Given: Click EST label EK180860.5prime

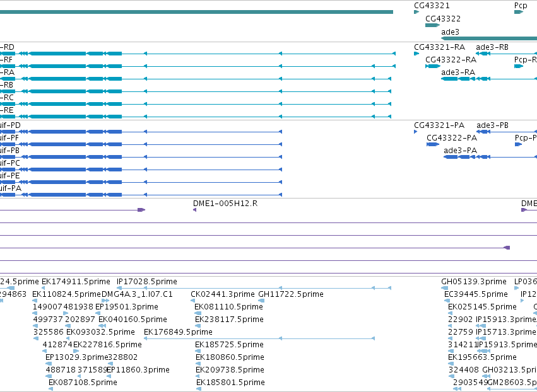Looking at the screenshot, I should (x=230, y=358).
